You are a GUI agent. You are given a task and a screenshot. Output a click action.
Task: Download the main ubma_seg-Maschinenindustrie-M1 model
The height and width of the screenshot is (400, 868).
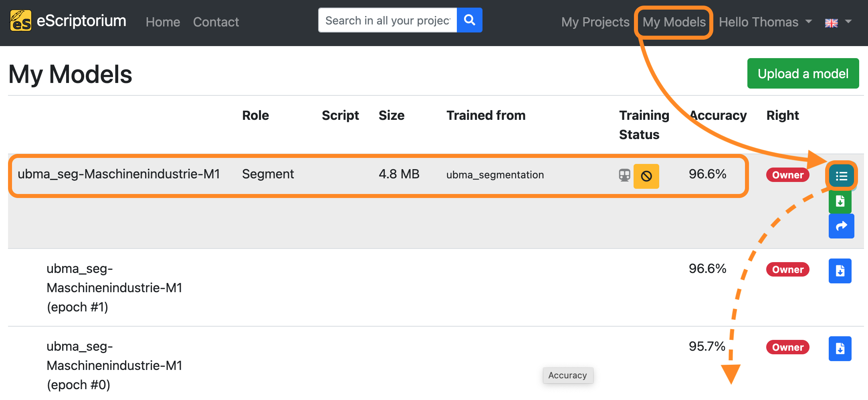(x=840, y=201)
